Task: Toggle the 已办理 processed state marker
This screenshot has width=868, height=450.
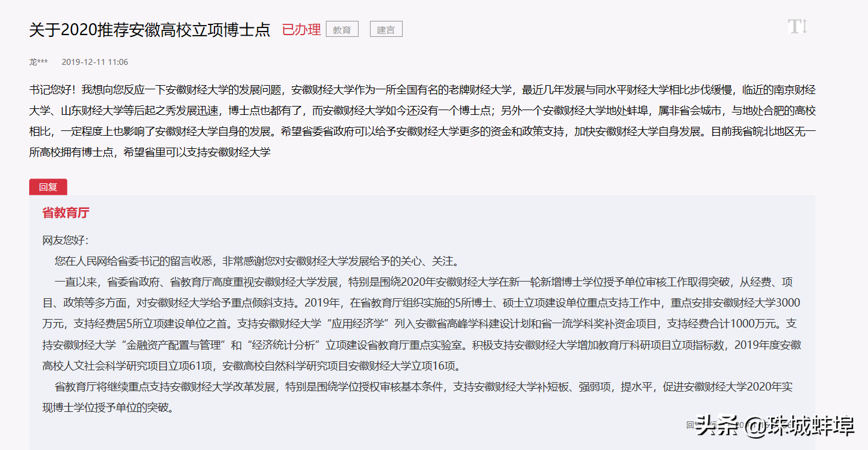Action: (x=301, y=29)
